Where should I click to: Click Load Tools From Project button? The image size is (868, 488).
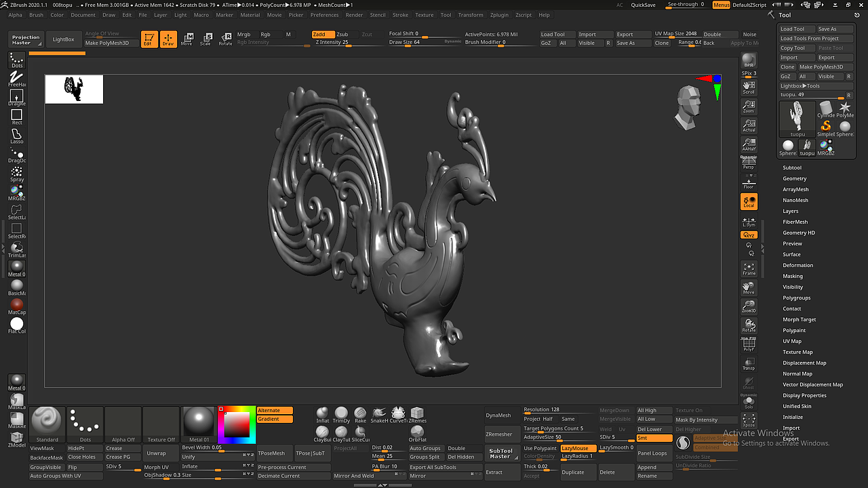pyautogui.click(x=816, y=39)
